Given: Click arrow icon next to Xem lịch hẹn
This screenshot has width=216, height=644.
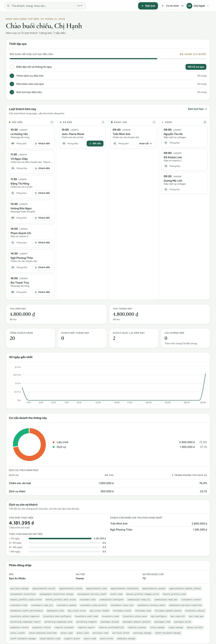Looking at the screenshot, I should click(206, 109).
